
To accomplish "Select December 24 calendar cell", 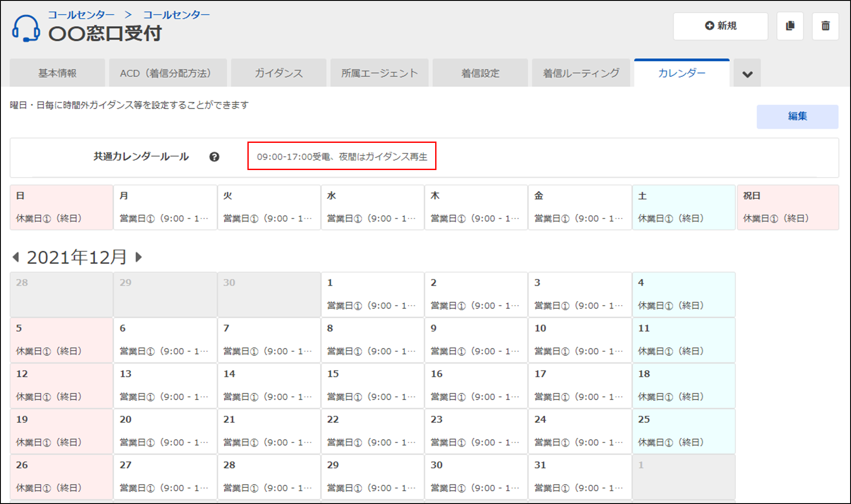I will [580, 431].
